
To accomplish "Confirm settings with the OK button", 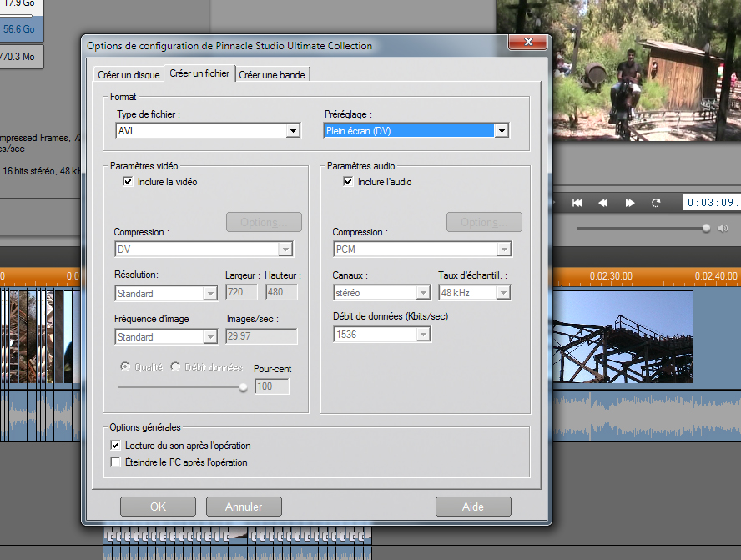I will pyautogui.click(x=158, y=507).
